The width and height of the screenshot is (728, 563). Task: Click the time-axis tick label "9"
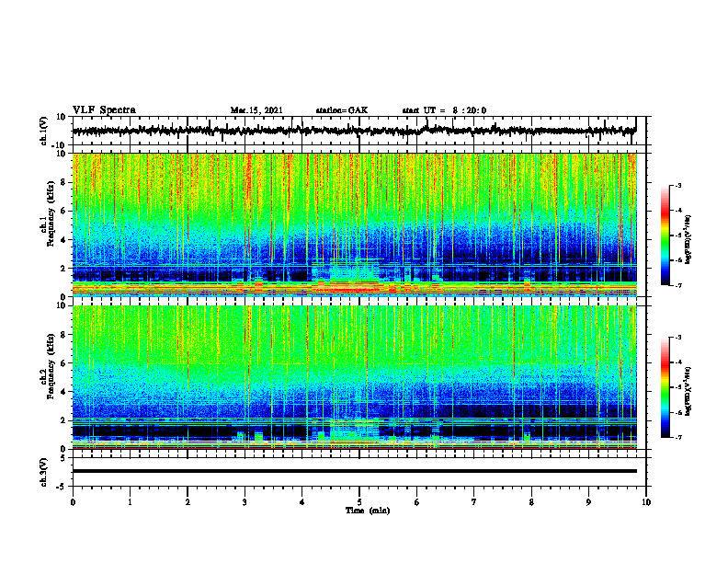[588, 502]
